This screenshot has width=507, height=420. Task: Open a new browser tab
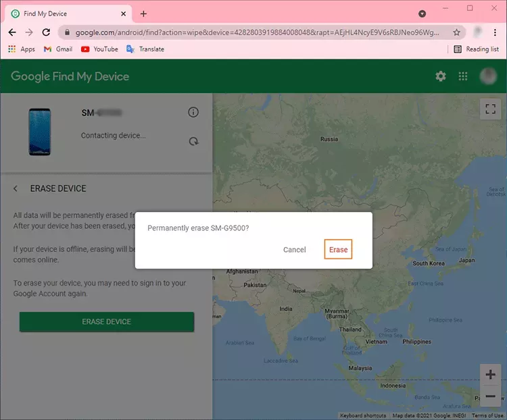point(143,14)
